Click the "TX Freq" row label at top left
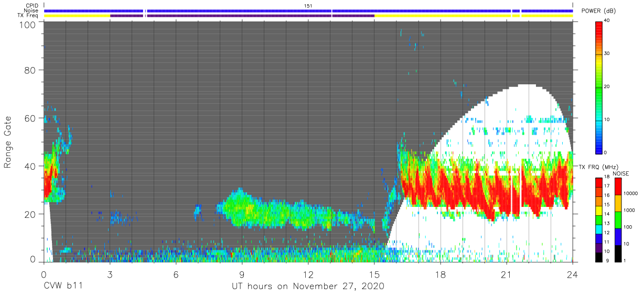644x297 pixels. (x=28, y=16)
